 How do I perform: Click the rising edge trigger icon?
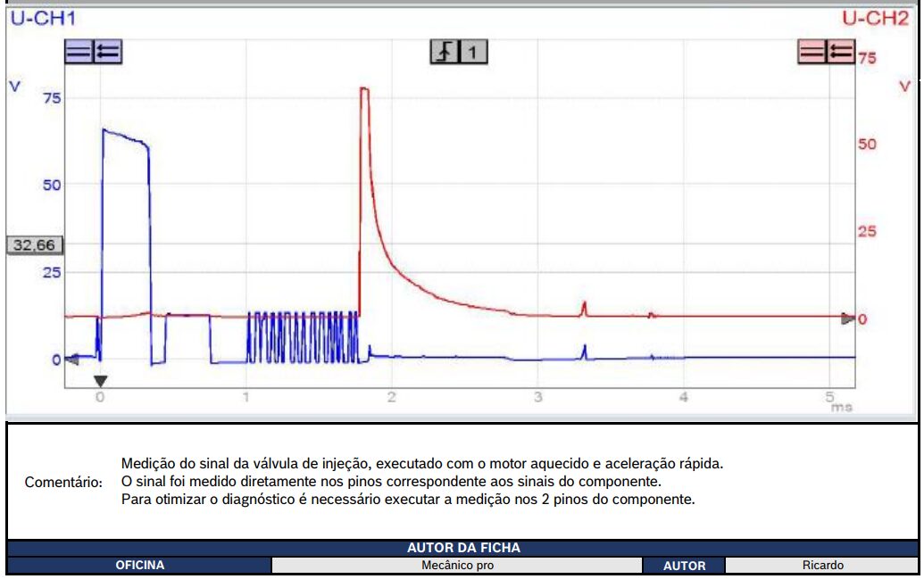point(444,53)
